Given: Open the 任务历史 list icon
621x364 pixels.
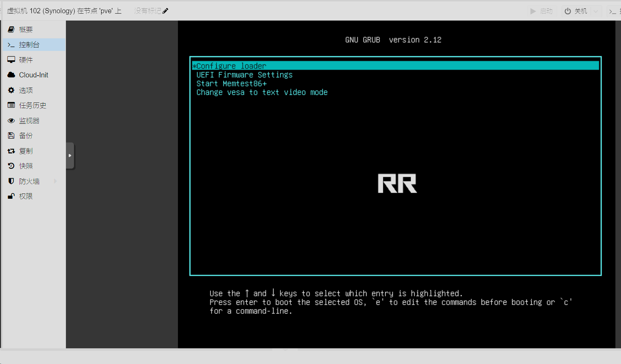Looking at the screenshot, I should click(11, 105).
